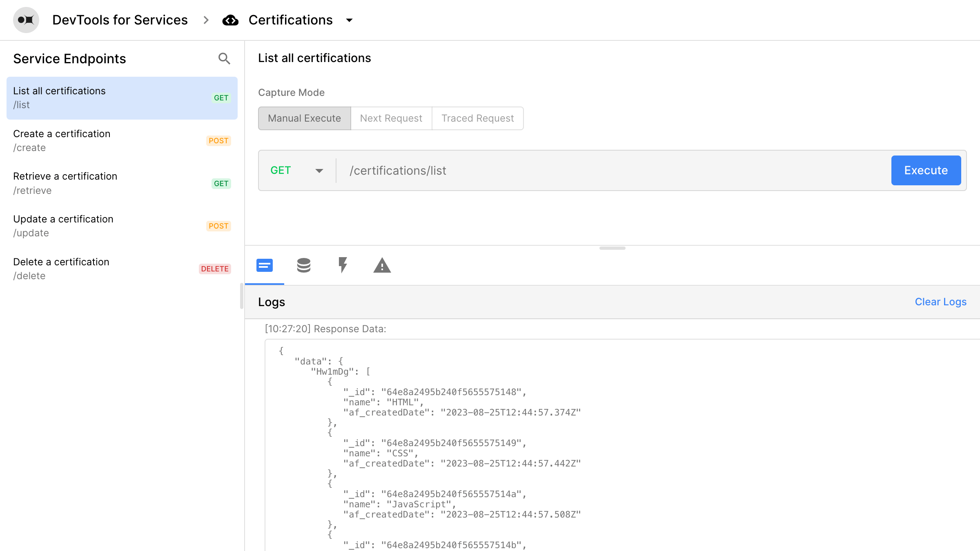This screenshot has height=551, width=980.
Task: Click the id "64e8a2495b240f5655575149" value
Action: point(451,443)
